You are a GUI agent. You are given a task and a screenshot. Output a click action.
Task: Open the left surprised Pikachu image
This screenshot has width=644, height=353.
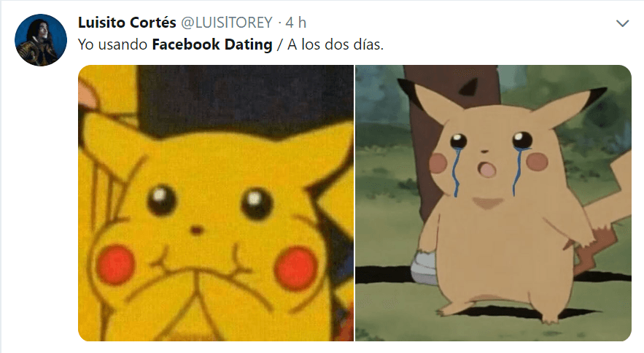(x=216, y=203)
